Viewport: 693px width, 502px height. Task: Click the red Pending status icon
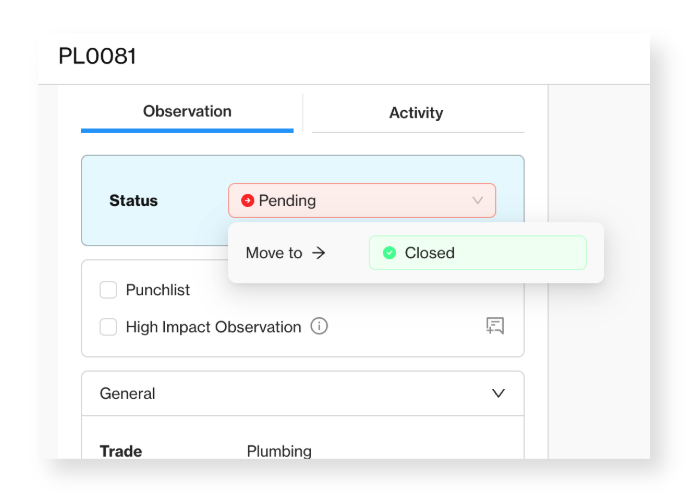(x=247, y=201)
